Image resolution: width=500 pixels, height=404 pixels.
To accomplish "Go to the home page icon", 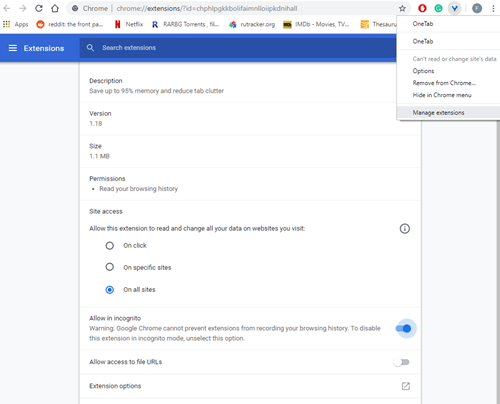I will click(55, 8).
